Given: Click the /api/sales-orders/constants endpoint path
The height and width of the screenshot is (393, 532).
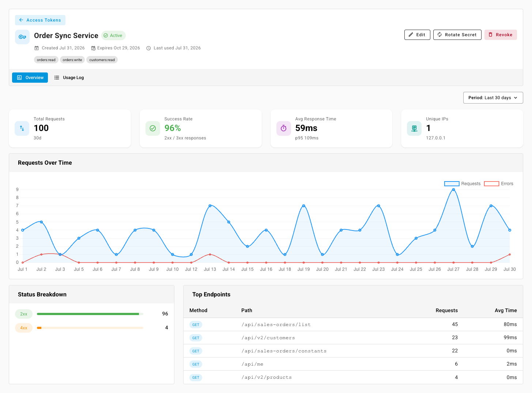Looking at the screenshot, I should click(284, 351).
